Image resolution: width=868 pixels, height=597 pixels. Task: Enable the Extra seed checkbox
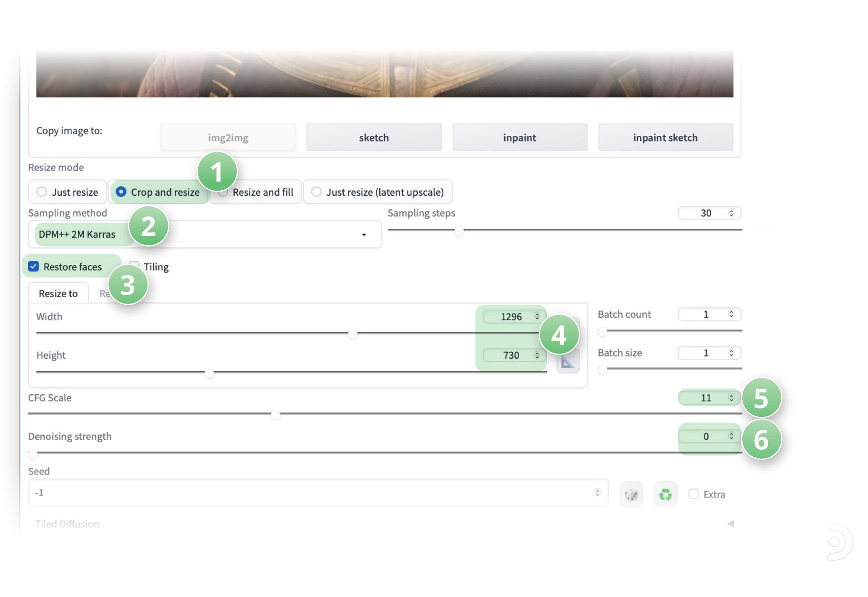[694, 494]
